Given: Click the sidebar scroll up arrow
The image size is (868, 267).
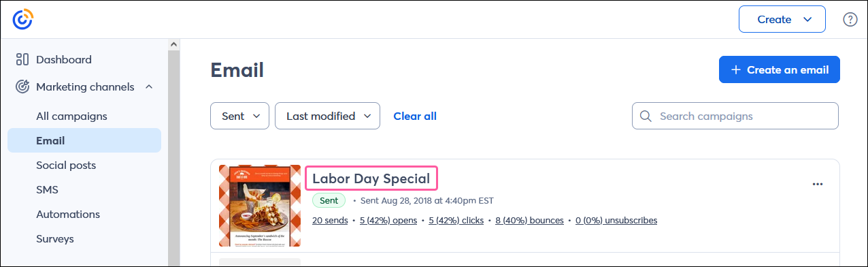Looking at the screenshot, I should pyautogui.click(x=173, y=45).
